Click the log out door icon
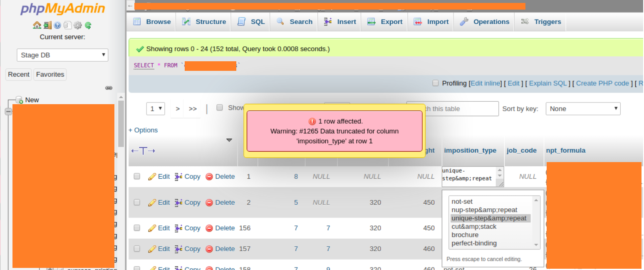644x270 pixels. pyautogui.click(x=47, y=25)
